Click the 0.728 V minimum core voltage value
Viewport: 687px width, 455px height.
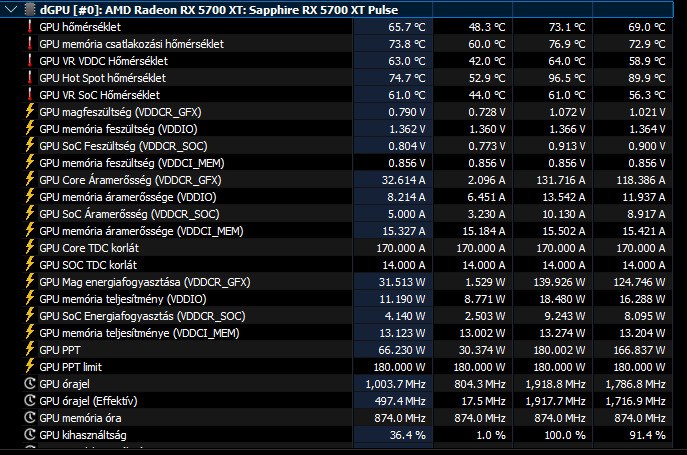coord(487,112)
